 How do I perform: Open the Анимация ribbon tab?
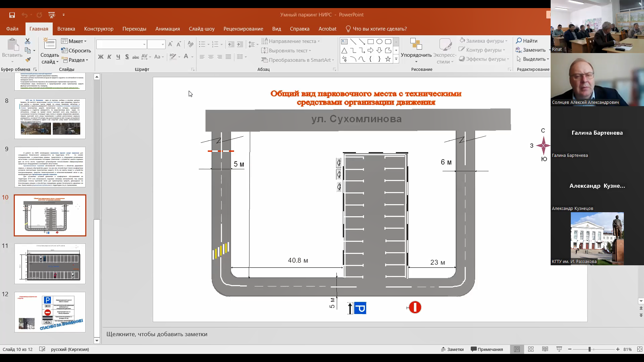tap(168, 29)
